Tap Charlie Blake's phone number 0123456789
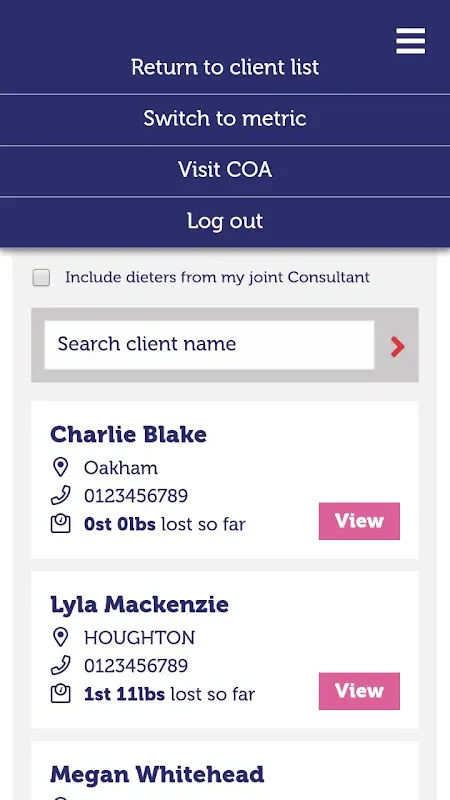 click(136, 496)
